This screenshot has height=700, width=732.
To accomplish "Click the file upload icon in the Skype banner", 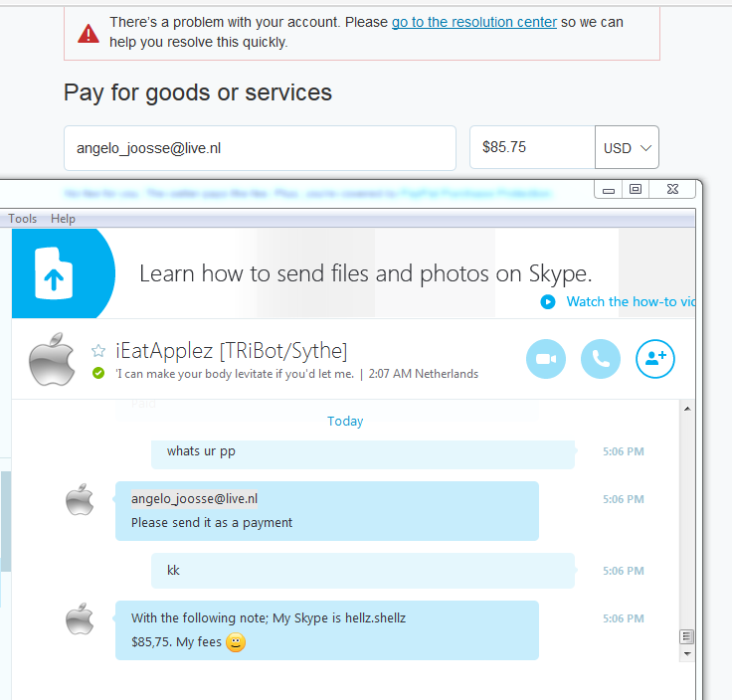I will tap(54, 273).
